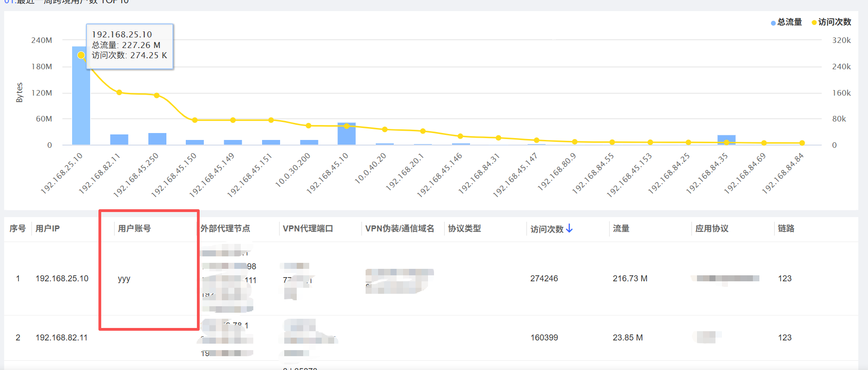868x370 pixels.
Task: Click the sort arrow beside 访问次数
Action: coord(569,228)
